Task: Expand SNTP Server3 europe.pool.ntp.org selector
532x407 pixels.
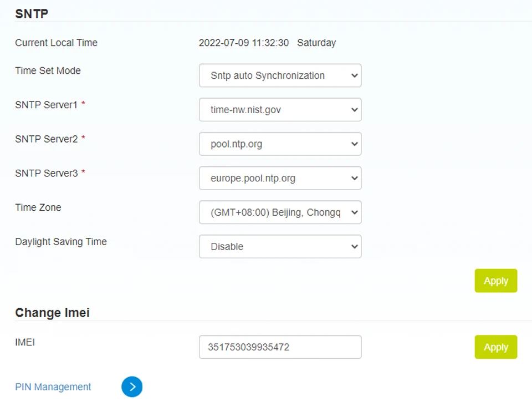Action: (280, 178)
